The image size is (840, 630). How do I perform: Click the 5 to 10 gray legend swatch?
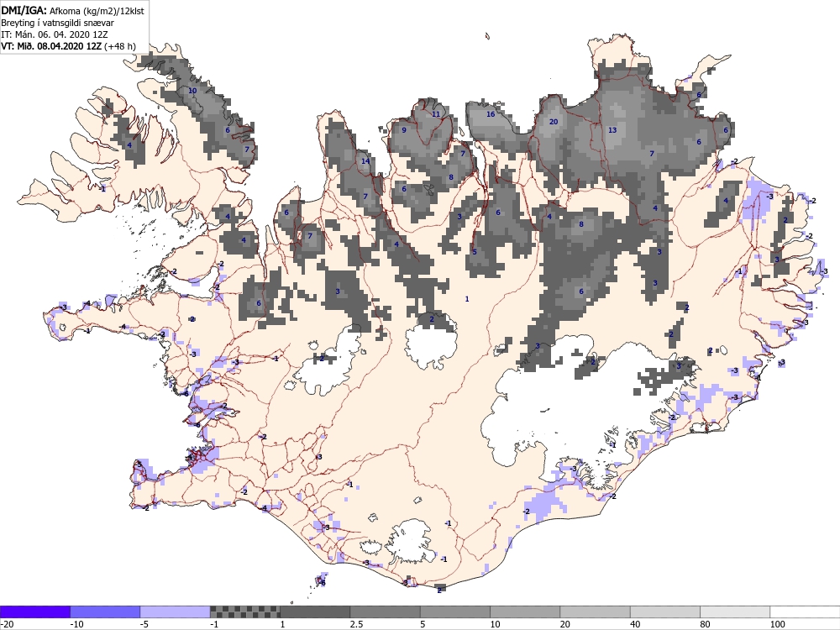pos(454,612)
